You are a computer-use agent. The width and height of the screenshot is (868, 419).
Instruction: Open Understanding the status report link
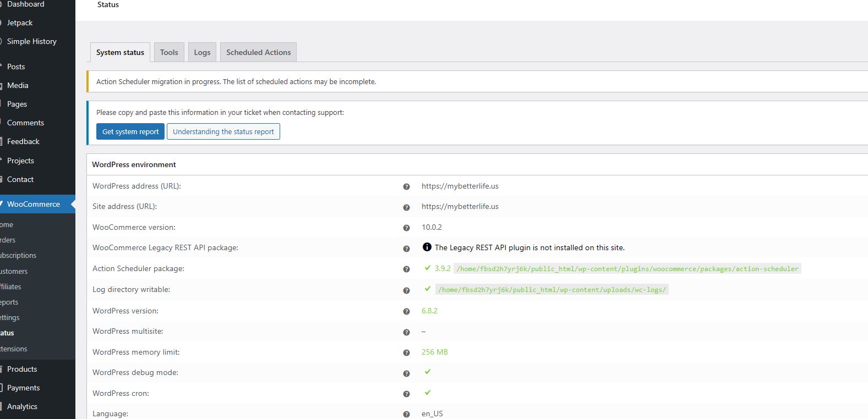[x=223, y=132]
